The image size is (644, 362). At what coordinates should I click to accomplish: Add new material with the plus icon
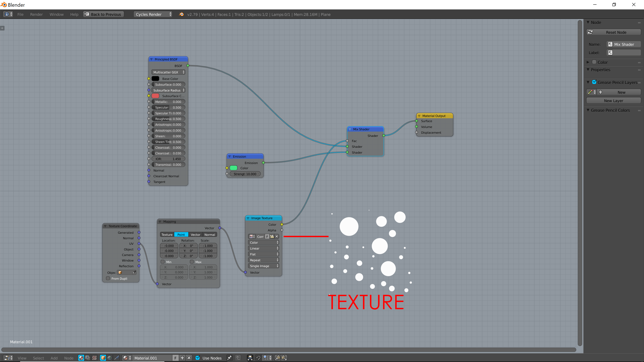pyautogui.click(x=182, y=358)
